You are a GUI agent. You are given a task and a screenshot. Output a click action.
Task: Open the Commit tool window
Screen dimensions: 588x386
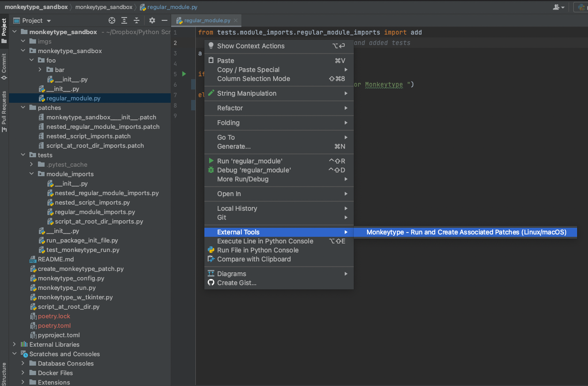4,66
